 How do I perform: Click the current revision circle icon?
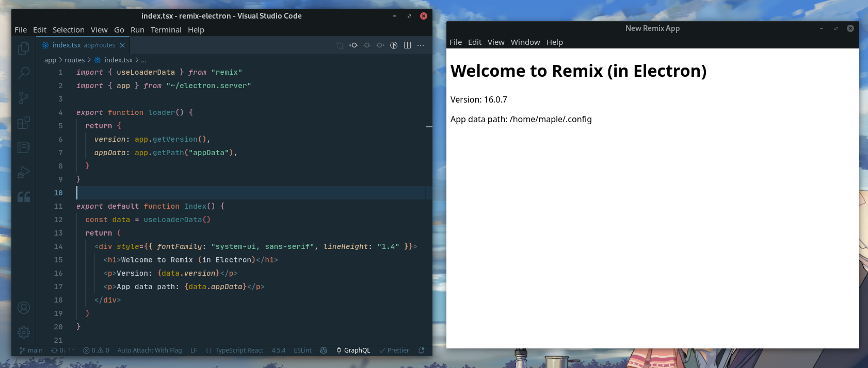(367, 45)
